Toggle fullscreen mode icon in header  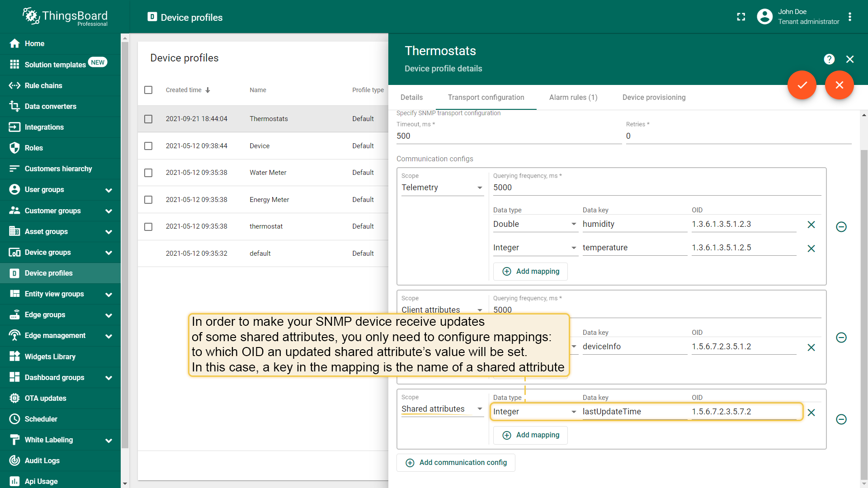tap(741, 17)
